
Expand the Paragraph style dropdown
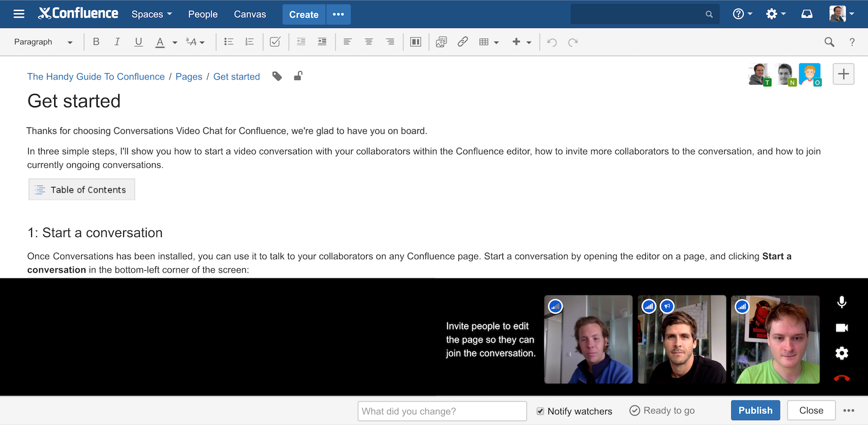[43, 42]
